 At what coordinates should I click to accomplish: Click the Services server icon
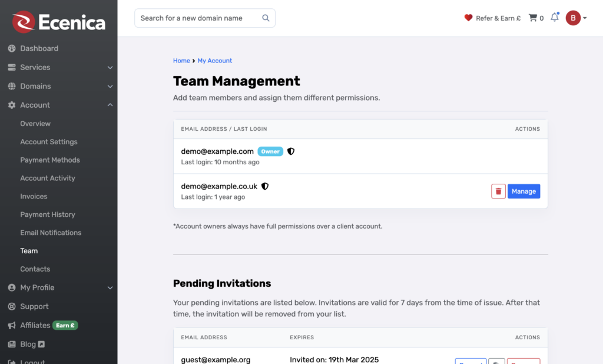click(x=12, y=67)
